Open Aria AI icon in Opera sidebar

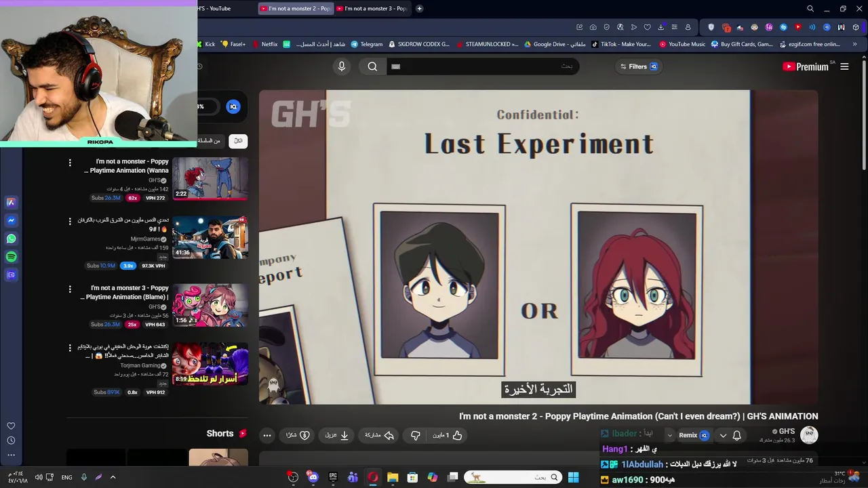tap(11, 202)
